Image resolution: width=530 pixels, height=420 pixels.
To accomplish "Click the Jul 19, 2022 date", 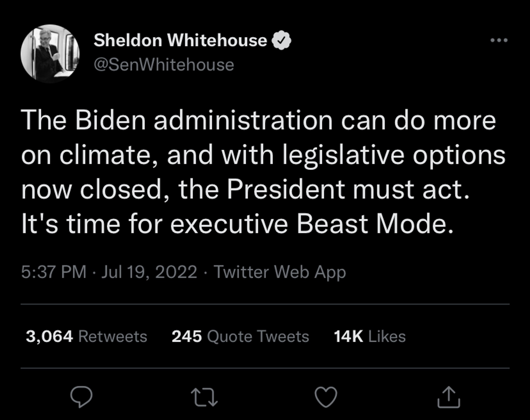I will [x=149, y=272].
